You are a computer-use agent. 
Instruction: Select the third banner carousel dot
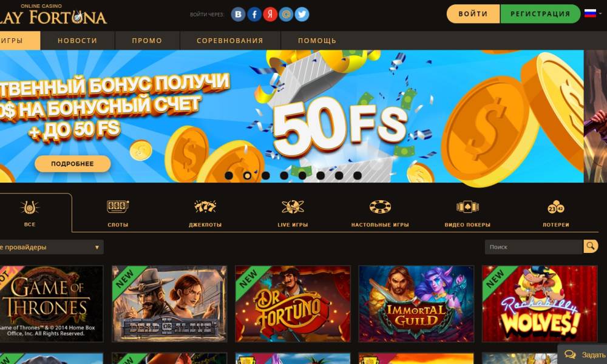pyautogui.click(x=266, y=175)
